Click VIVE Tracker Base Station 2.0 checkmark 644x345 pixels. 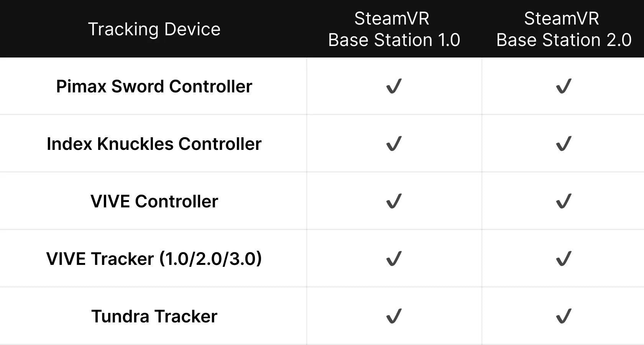(x=563, y=259)
